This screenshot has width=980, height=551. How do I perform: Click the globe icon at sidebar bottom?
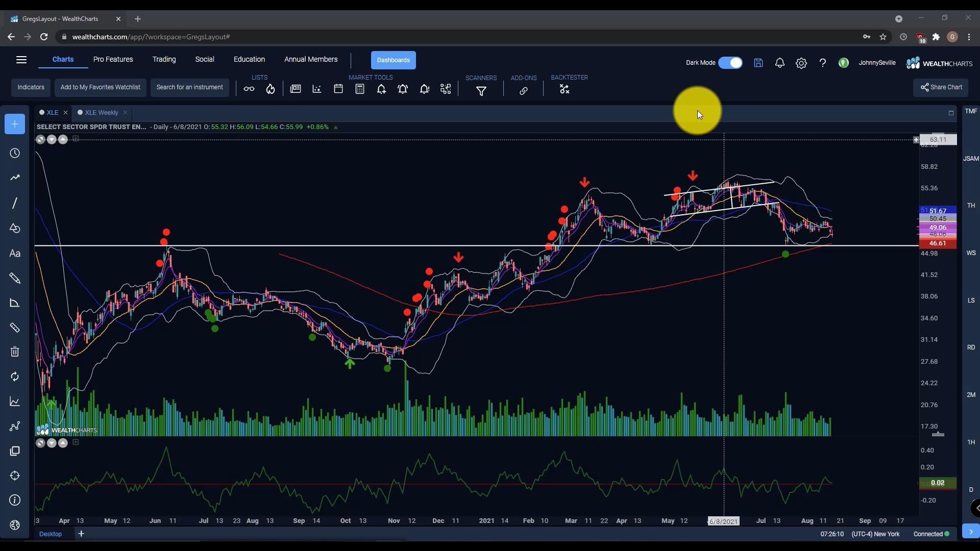[x=15, y=525]
